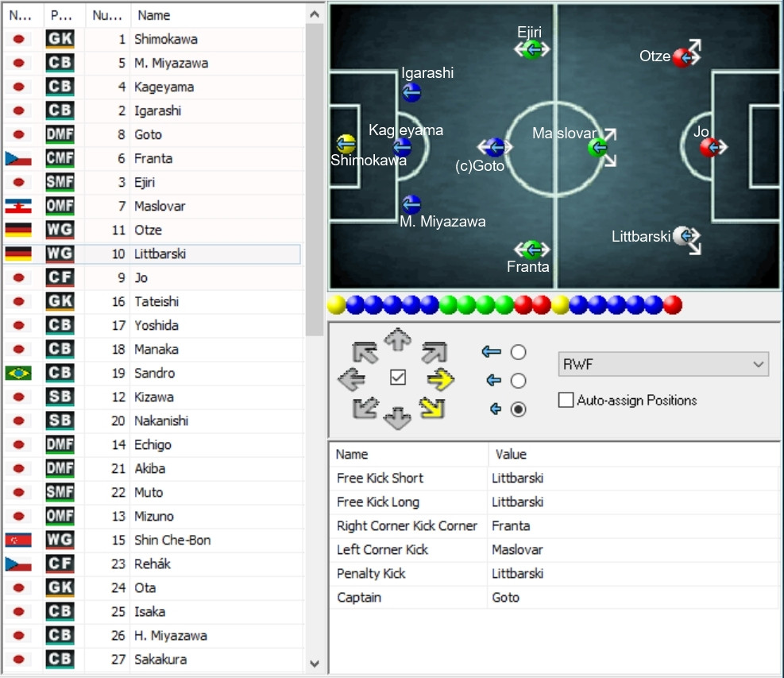Select captain Goto marker on pitch
The width and height of the screenshot is (784, 678).
click(495, 147)
